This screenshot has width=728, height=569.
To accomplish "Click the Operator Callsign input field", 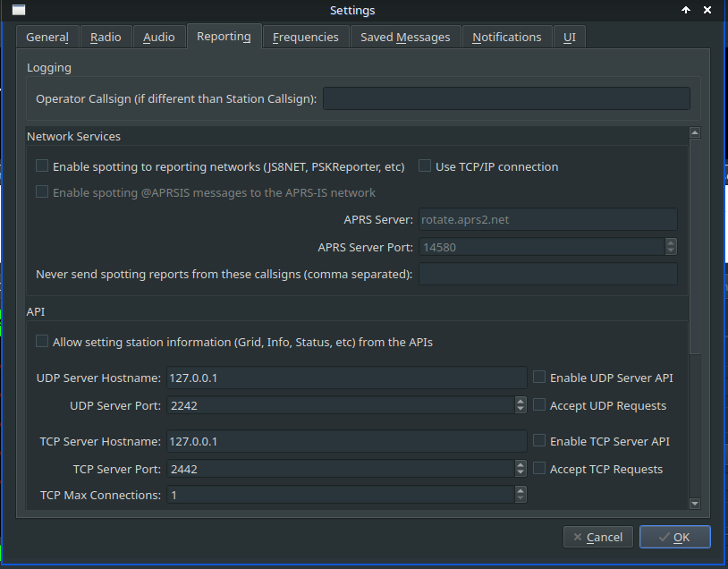I will click(506, 98).
